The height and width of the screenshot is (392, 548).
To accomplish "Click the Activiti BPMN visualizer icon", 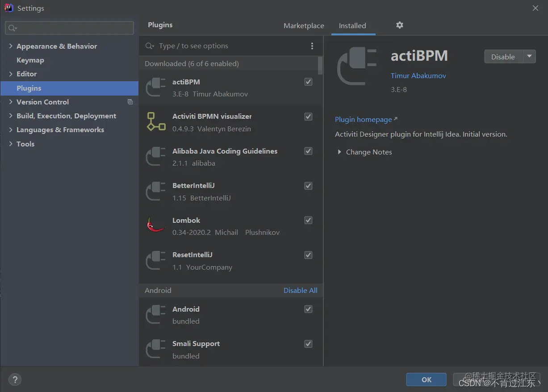I will tap(156, 122).
